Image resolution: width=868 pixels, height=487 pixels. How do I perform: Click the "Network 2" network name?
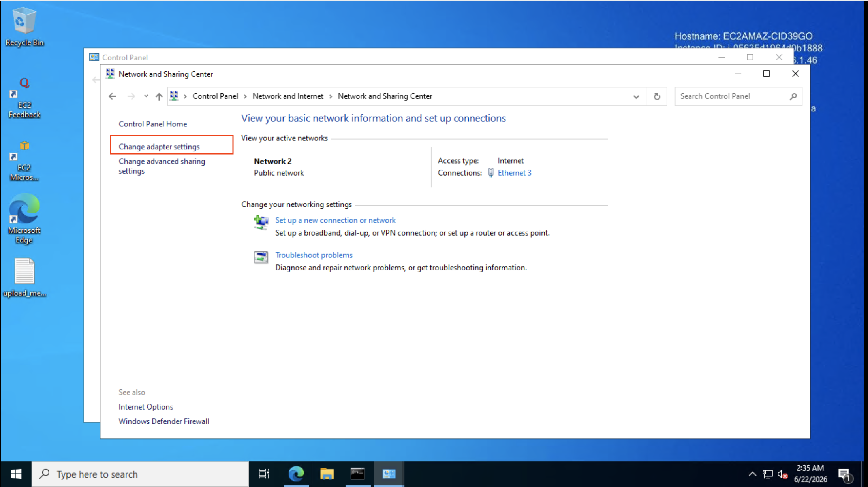click(272, 161)
